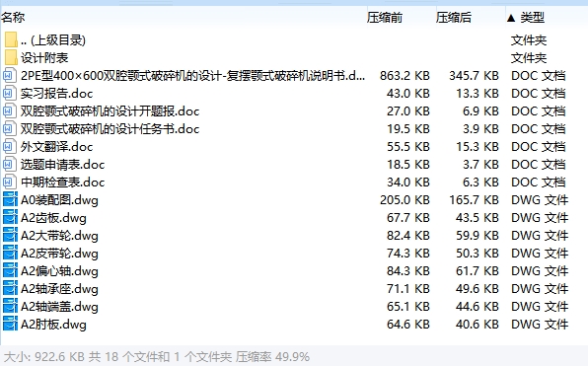Image resolution: width=588 pixels, height=366 pixels.
Task: Click the sort arrow beside 类型
Action: [x=511, y=18]
